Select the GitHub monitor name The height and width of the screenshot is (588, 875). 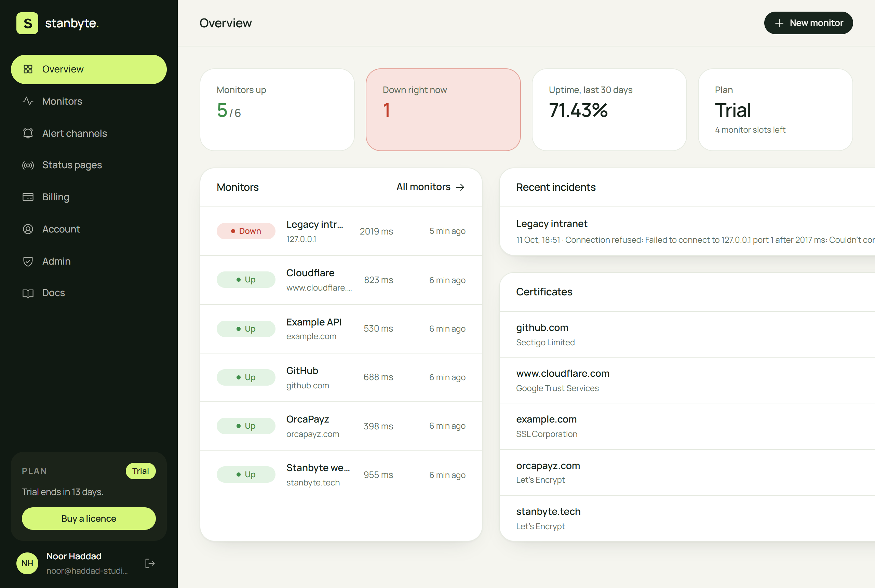[302, 371]
